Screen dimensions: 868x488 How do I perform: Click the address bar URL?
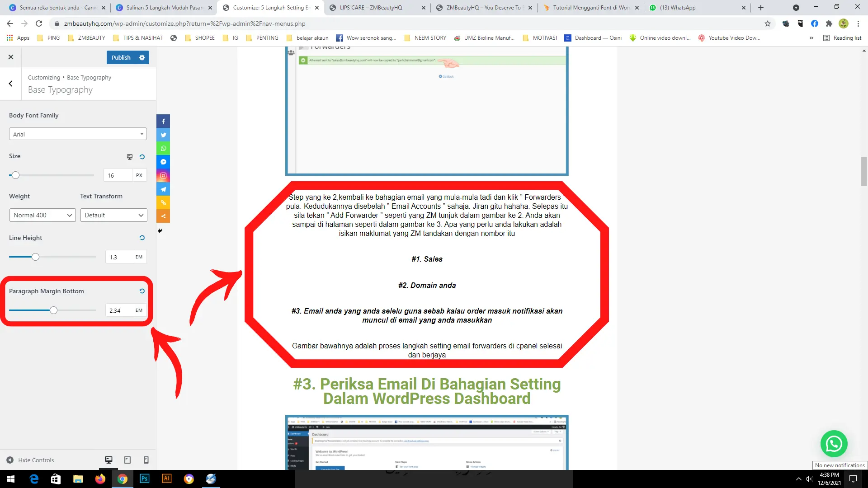(x=184, y=23)
